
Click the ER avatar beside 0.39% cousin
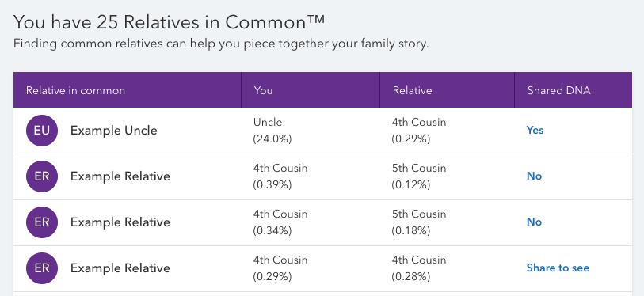coord(42,176)
